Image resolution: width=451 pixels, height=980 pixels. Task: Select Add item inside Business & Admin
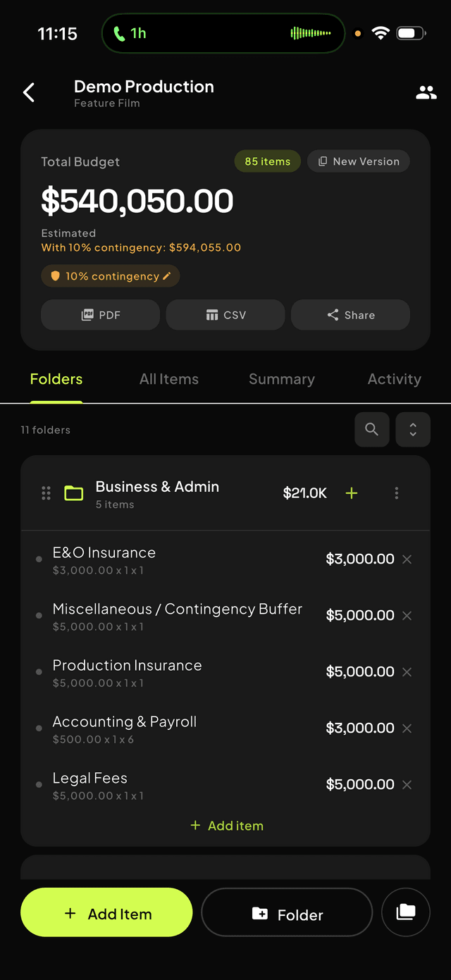tap(225, 825)
